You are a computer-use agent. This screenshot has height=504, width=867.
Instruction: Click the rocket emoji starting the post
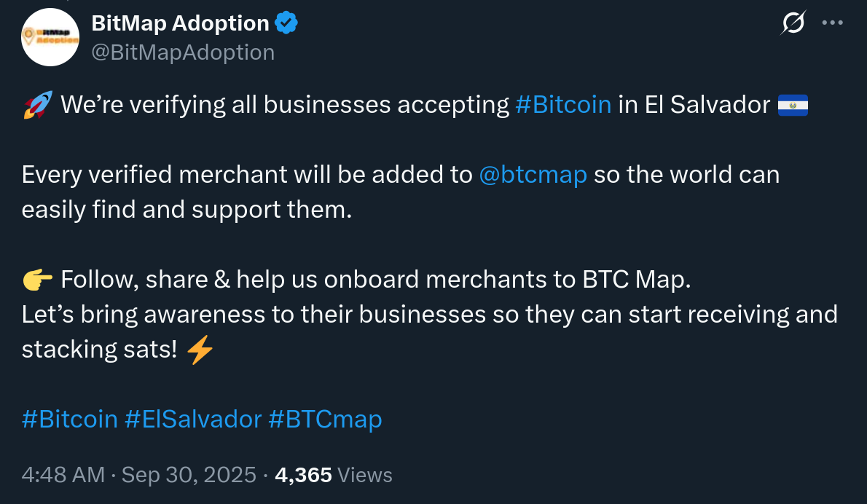click(36, 106)
